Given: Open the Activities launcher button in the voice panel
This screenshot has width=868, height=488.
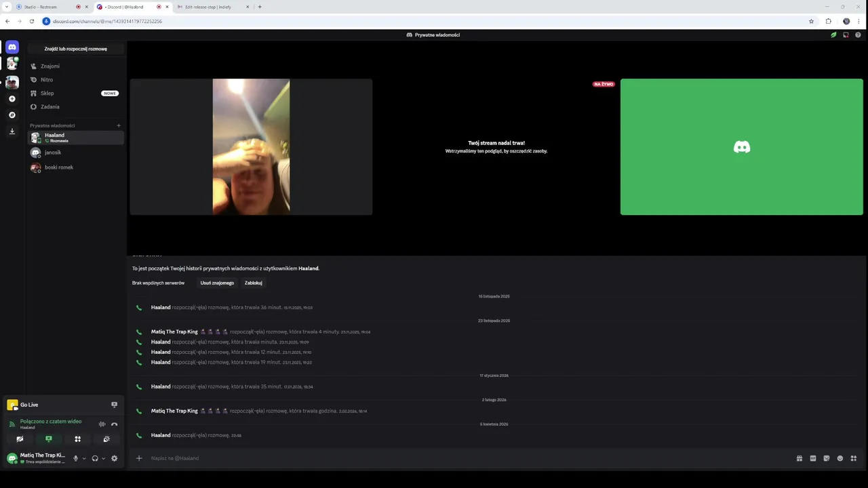Looking at the screenshot, I should pyautogui.click(x=77, y=439).
